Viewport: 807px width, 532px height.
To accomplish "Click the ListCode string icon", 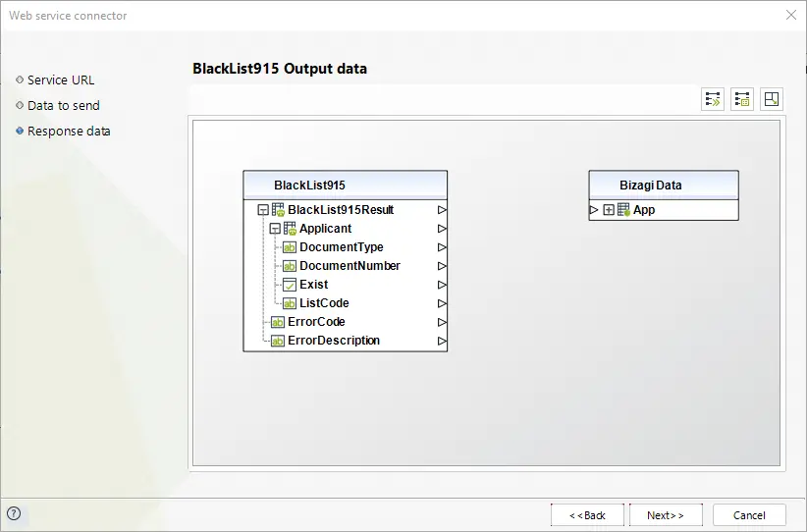I will tap(290, 303).
